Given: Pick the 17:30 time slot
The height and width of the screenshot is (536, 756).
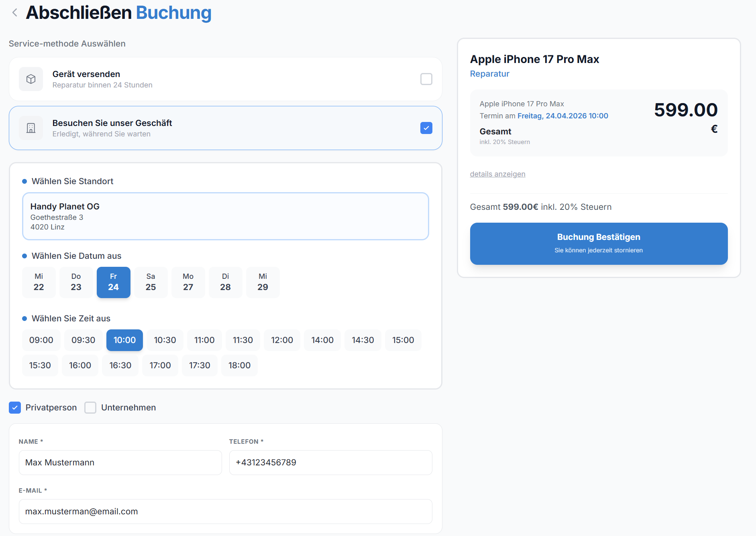Looking at the screenshot, I should (x=200, y=365).
